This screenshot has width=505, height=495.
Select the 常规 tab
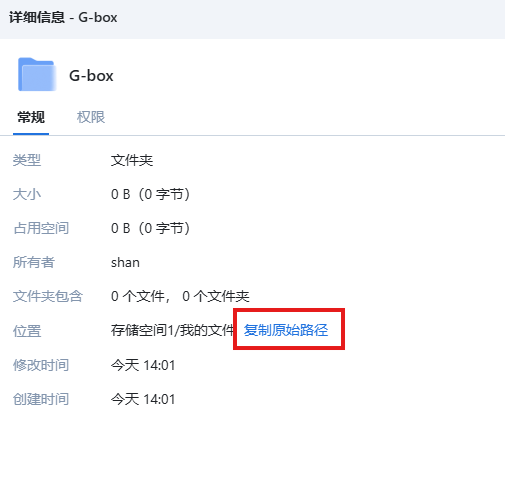tap(31, 117)
